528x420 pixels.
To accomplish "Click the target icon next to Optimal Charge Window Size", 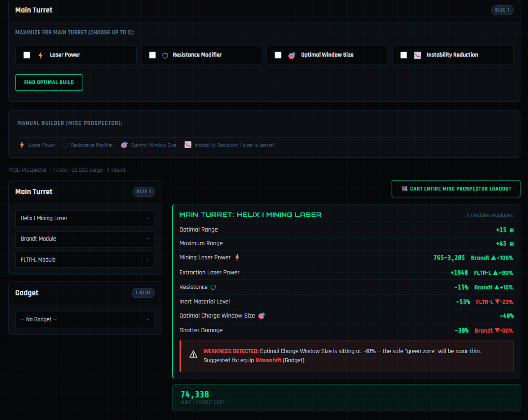I will click(261, 316).
